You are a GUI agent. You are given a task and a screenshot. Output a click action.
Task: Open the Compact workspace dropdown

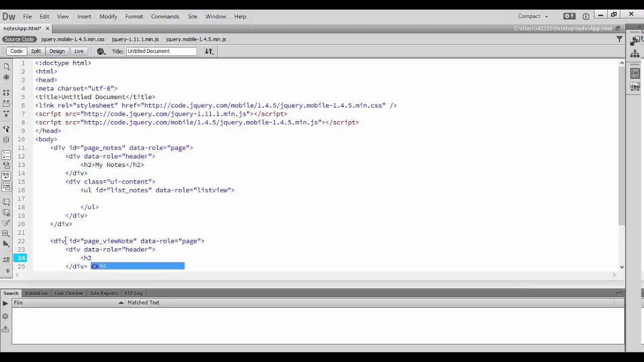click(533, 16)
